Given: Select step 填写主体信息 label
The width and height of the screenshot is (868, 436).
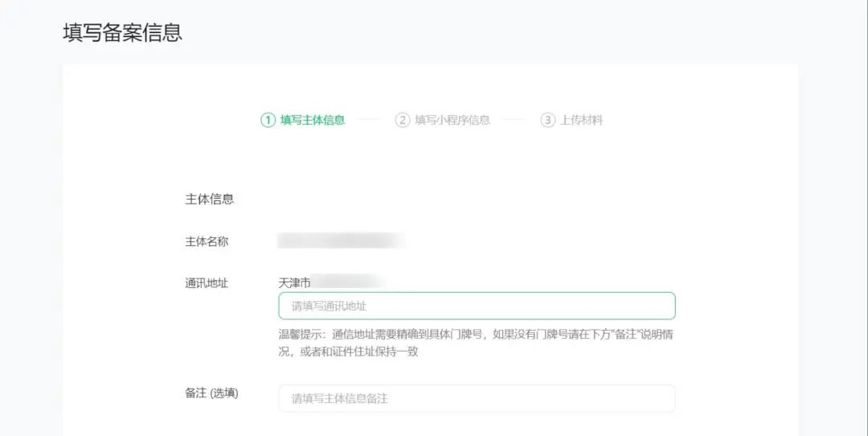Looking at the screenshot, I should [x=313, y=120].
